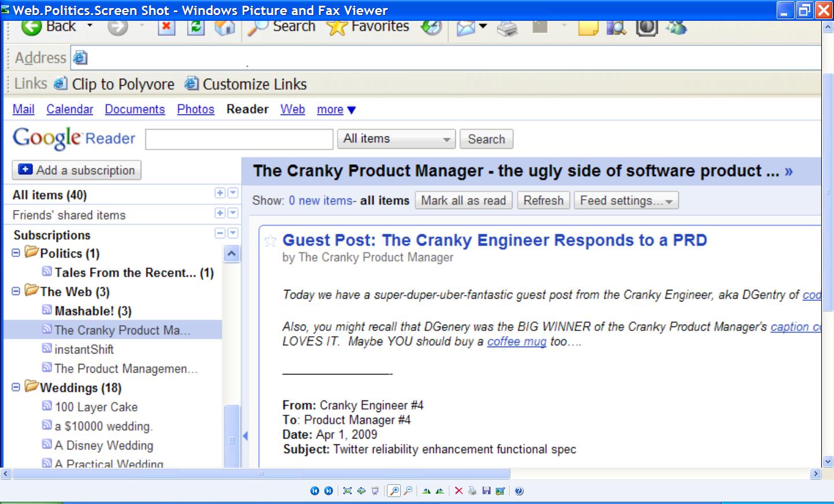Click subscription list scroll-up arrow
This screenshot has height=504, width=834.
[232, 253]
